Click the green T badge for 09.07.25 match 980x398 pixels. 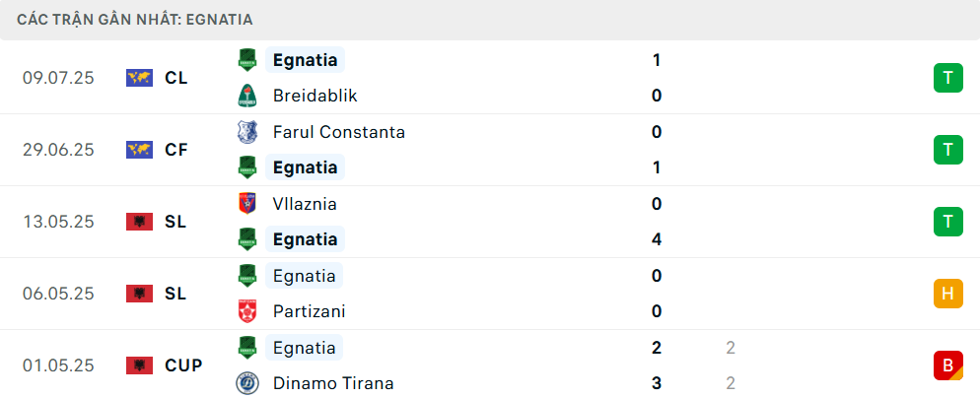coord(948,78)
